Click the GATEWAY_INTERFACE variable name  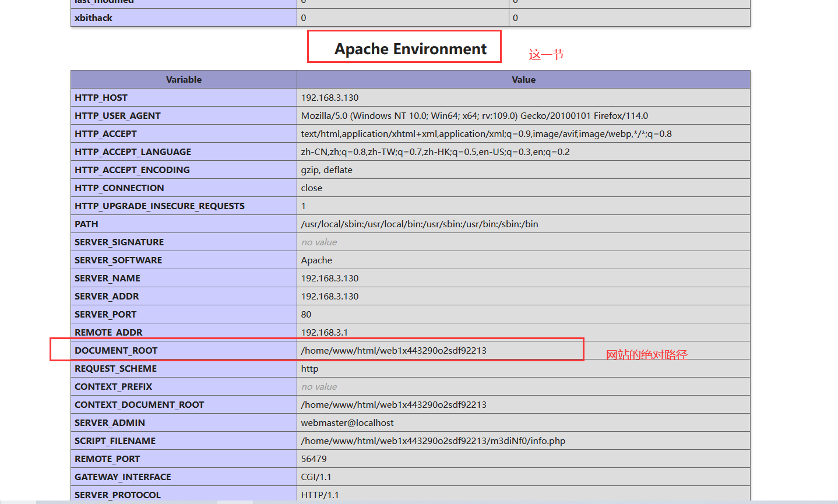(x=123, y=477)
